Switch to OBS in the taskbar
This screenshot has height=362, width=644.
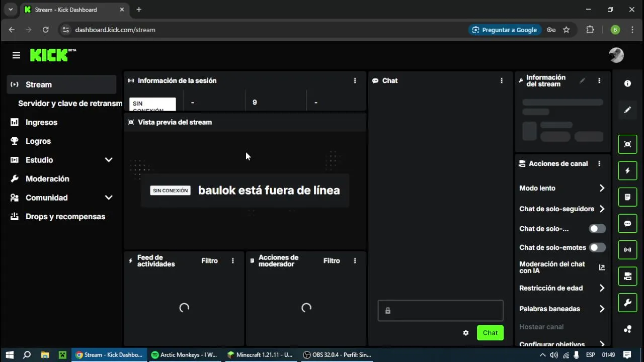coord(337,354)
